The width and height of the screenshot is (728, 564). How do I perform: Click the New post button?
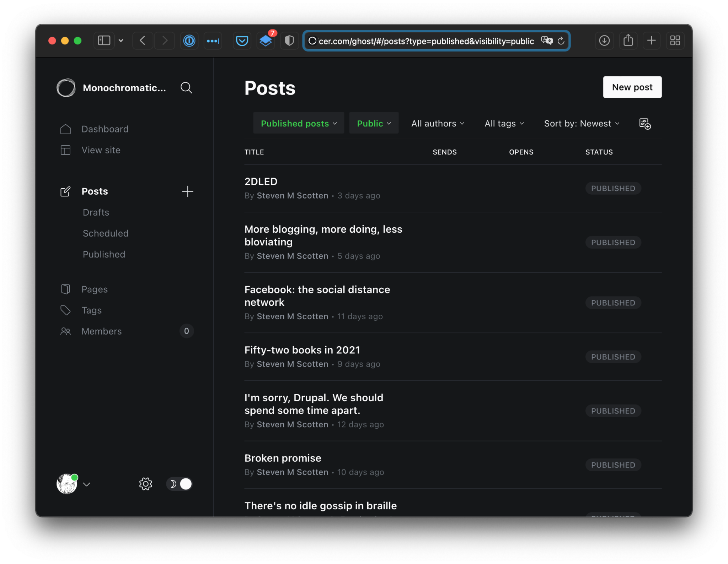pyautogui.click(x=632, y=87)
